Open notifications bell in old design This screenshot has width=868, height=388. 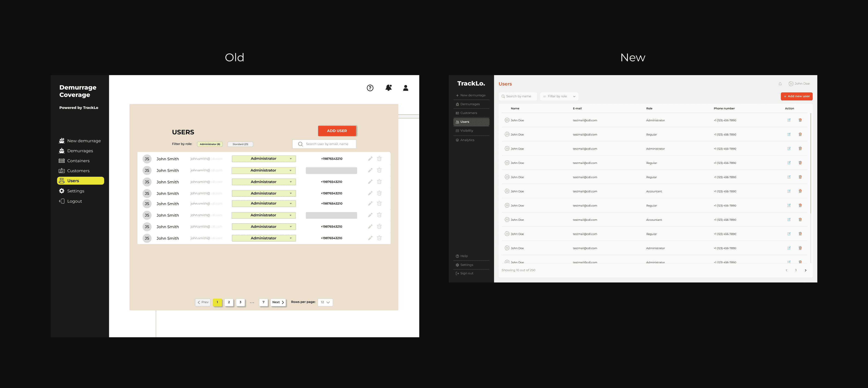[x=389, y=88]
